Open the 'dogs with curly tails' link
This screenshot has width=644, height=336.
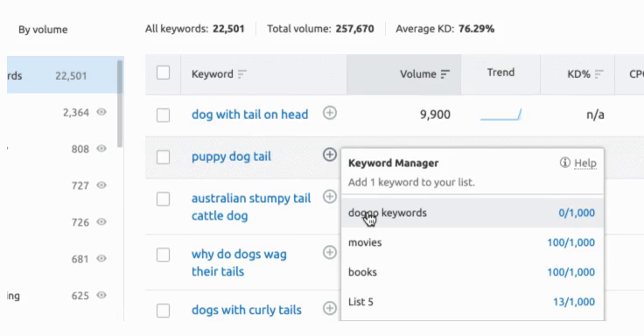pyautogui.click(x=247, y=310)
